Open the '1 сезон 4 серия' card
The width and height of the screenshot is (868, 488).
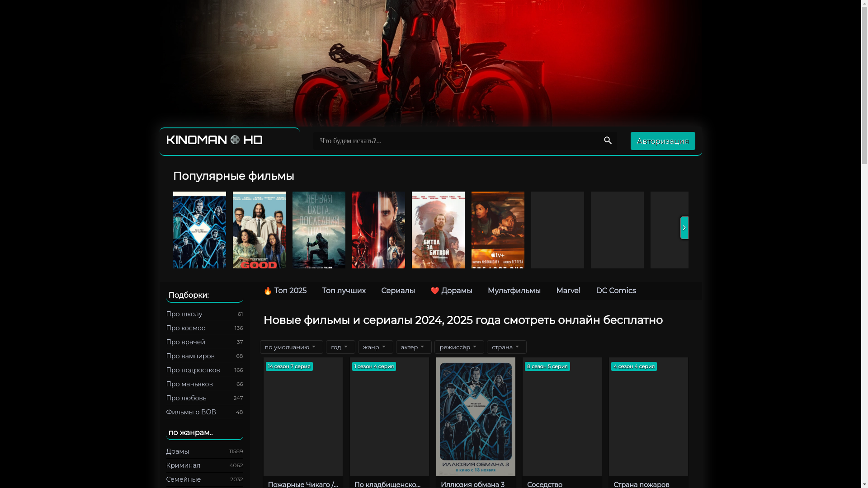(x=389, y=417)
